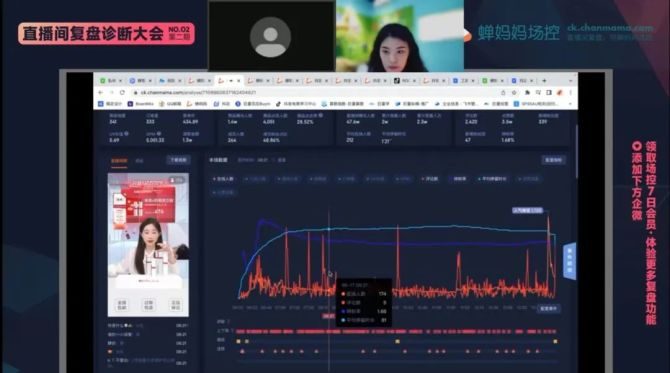Screen dimensions: 670x373
Task: Toggle the 转粉率 metric chip
Action: (x=460, y=179)
